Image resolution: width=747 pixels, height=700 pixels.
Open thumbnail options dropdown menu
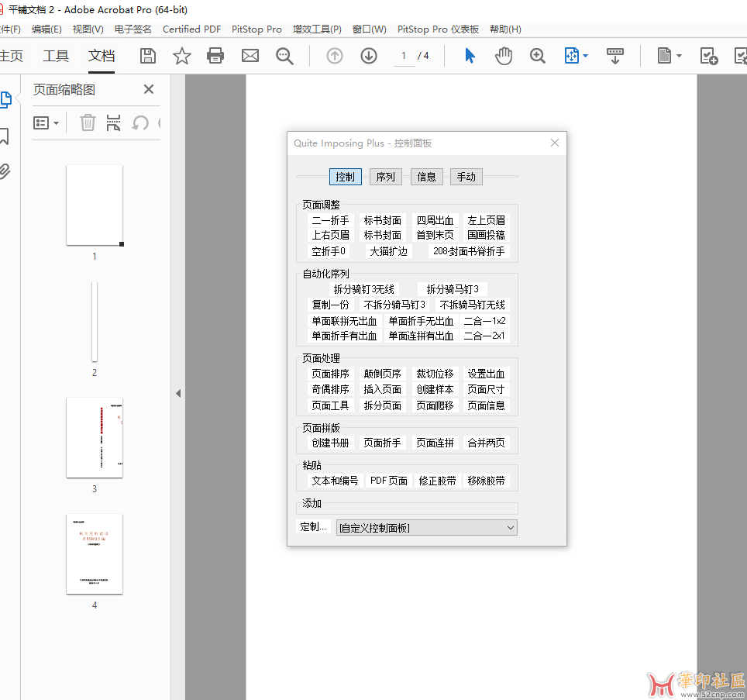click(x=46, y=122)
